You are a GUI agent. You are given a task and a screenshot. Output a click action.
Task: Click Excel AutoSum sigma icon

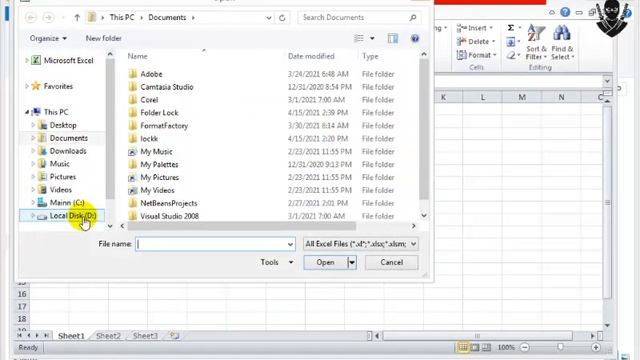click(x=511, y=28)
